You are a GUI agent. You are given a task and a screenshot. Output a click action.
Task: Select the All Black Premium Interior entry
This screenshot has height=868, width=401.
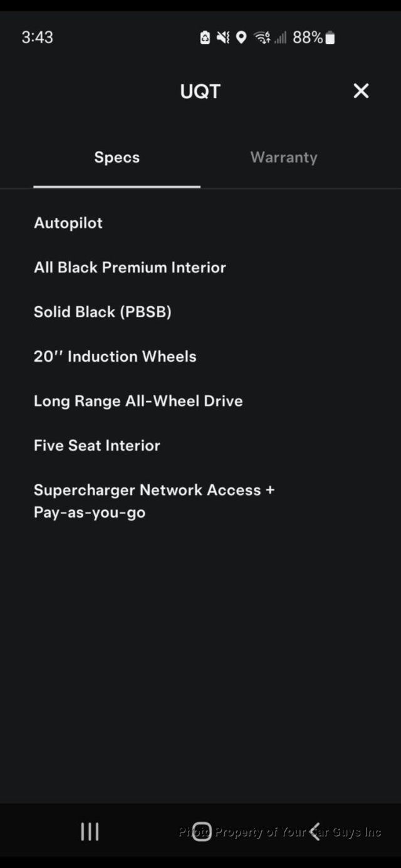[130, 267]
